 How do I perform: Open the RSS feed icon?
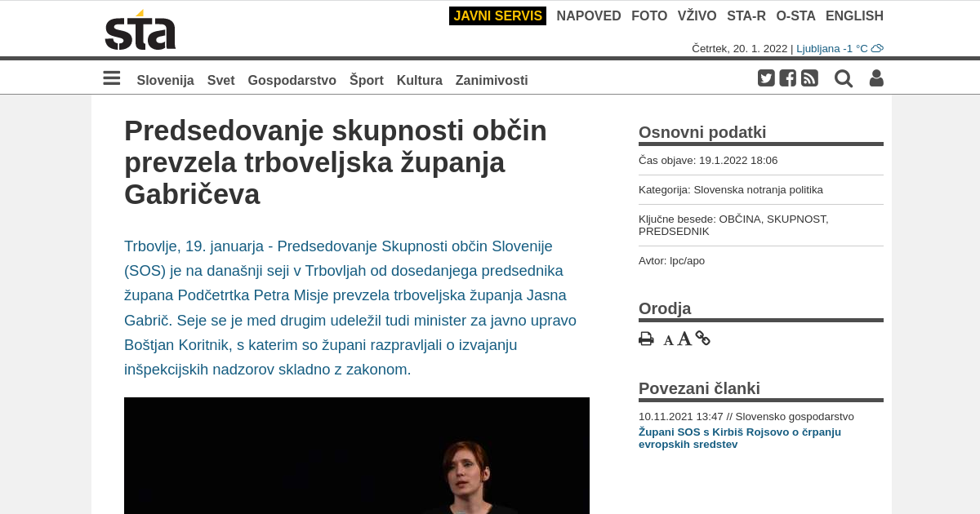pos(809,78)
